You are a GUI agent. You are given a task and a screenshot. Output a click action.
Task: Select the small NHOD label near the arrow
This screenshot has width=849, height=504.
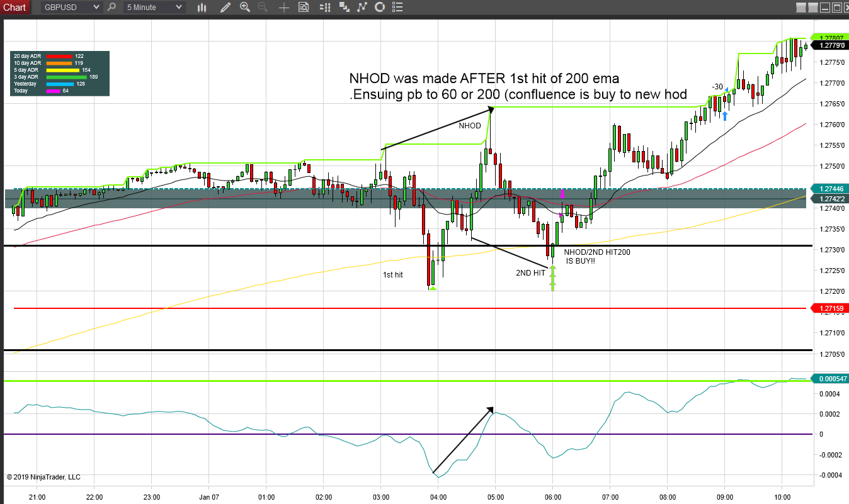coord(470,126)
